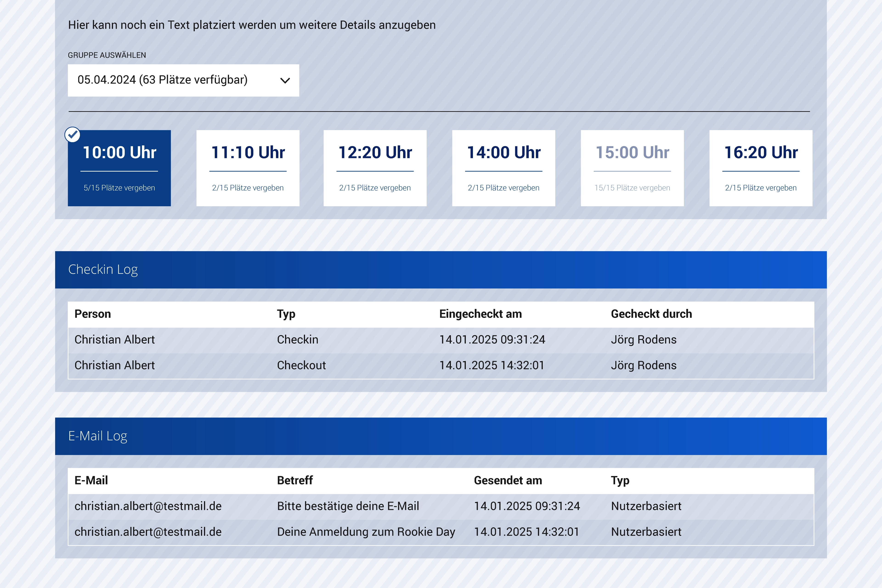882x588 pixels.
Task: Click the Gesendet am column header
Action: (x=508, y=480)
